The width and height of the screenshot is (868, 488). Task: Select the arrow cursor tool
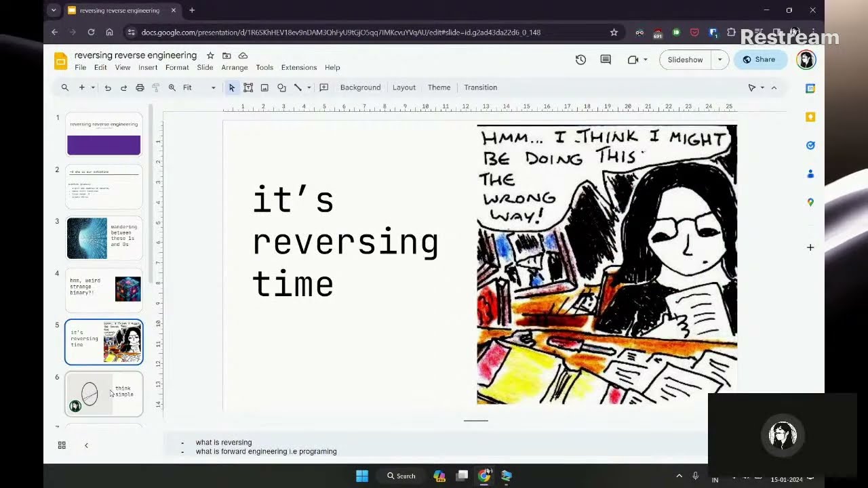232,87
